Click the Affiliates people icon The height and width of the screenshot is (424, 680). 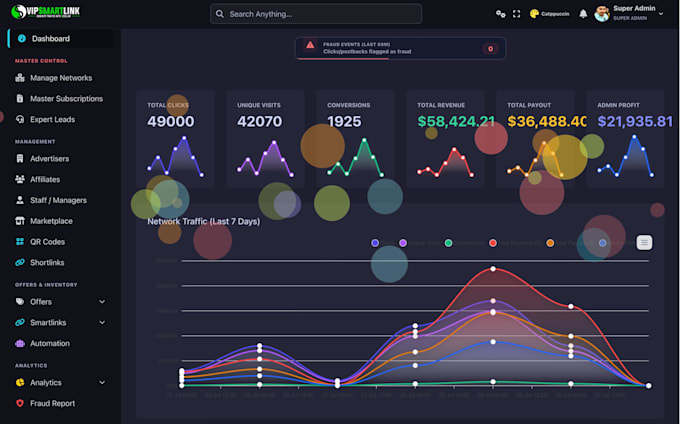[x=20, y=179]
